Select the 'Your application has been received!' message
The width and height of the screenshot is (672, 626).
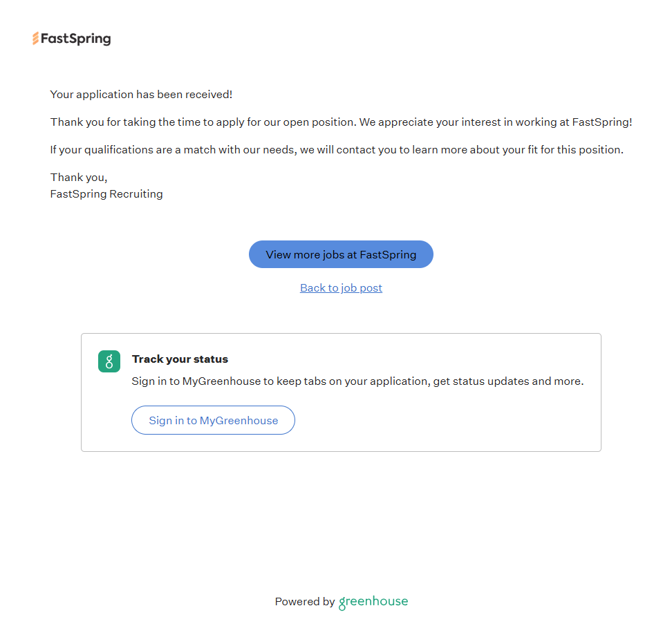141,95
